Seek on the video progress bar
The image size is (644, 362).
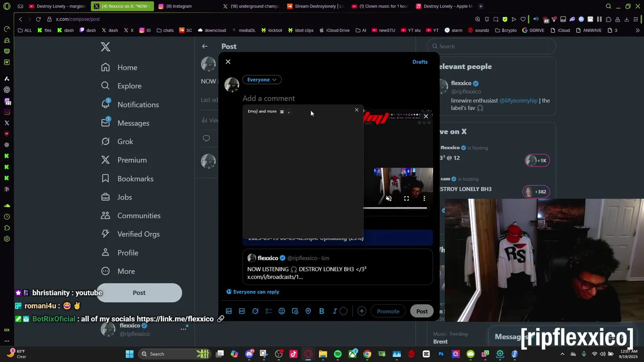395,208
